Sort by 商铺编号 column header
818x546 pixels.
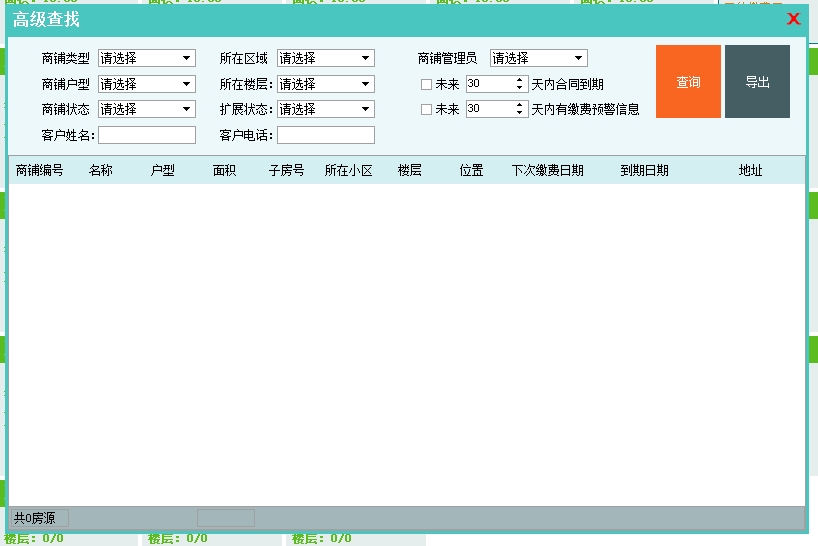[x=40, y=171]
